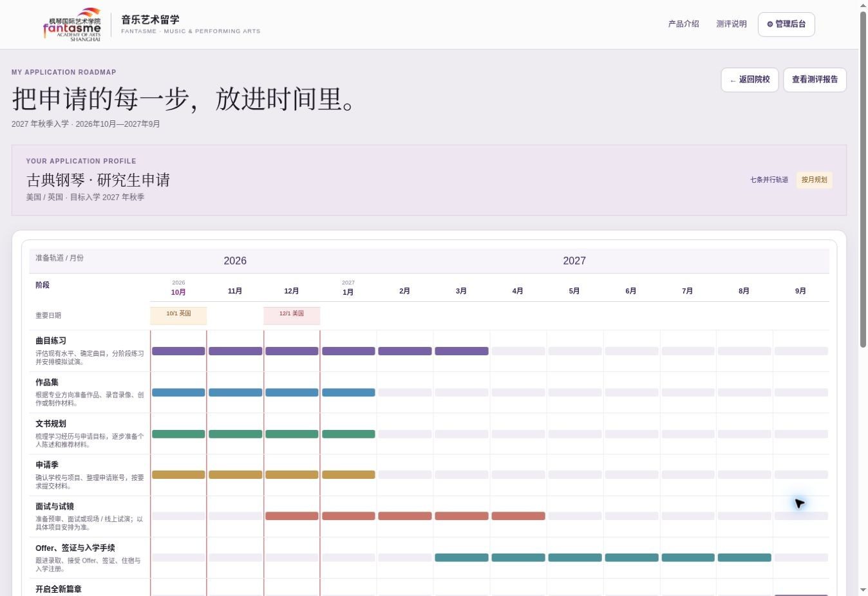Image resolution: width=868 pixels, height=596 pixels.
Task: Click the 作品集 track title
Action: coord(47,382)
